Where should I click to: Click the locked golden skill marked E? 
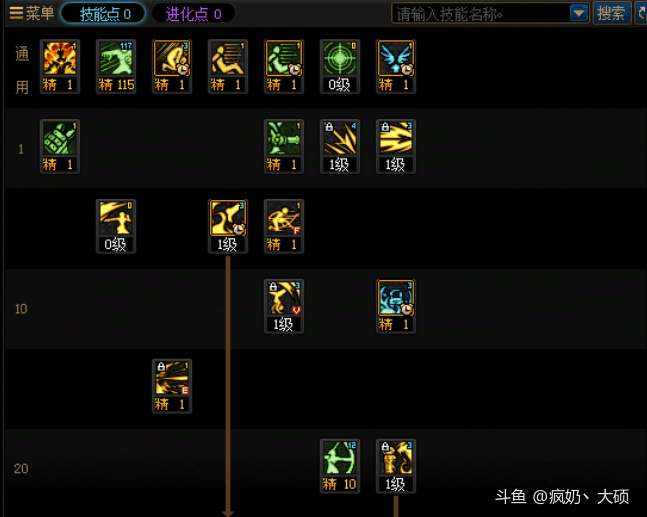(172, 386)
